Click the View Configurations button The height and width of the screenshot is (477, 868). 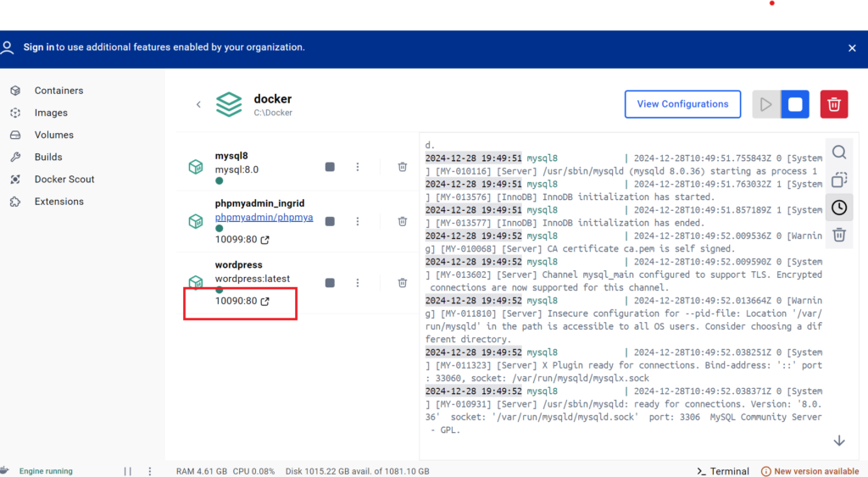[x=682, y=104]
